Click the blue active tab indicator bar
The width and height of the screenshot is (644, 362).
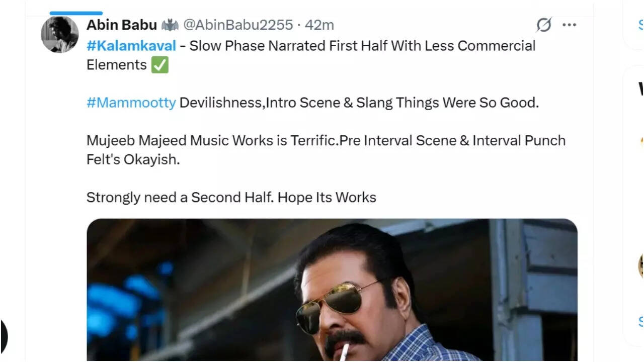pyautogui.click(x=76, y=13)
